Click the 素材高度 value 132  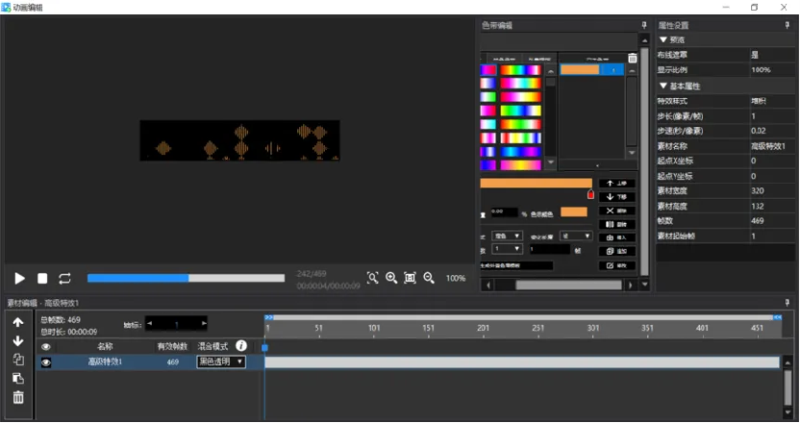click(x=758, y=206)
